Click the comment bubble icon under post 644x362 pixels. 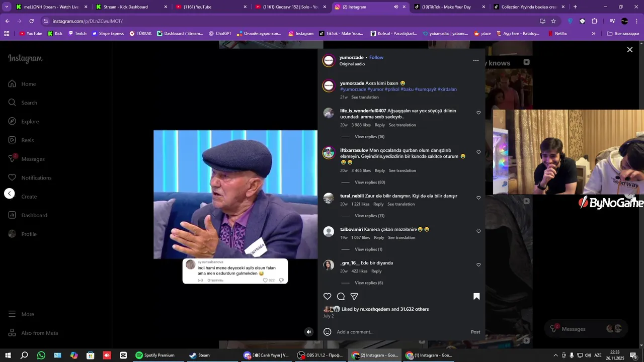click(x=341, y=297)
